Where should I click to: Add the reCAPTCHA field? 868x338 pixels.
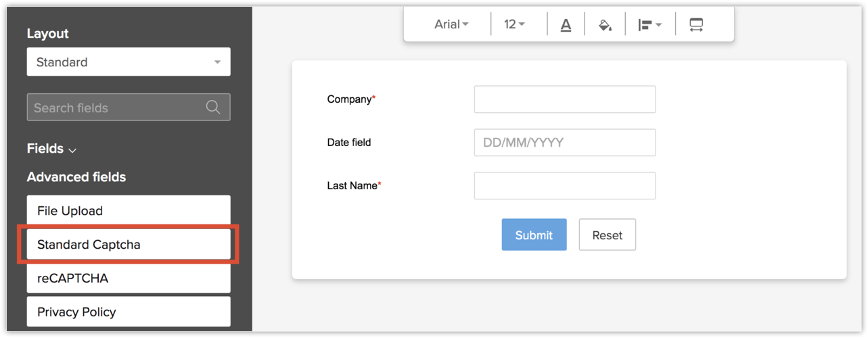pyautogui.click(x=129, y=279)
